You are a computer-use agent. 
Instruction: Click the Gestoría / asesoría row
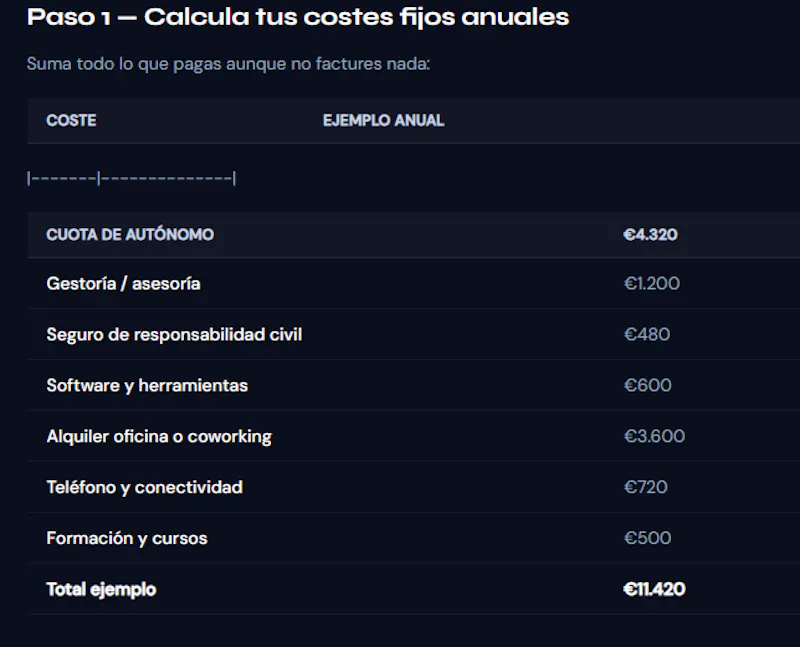pyautogui.click(x=413, y=283)
